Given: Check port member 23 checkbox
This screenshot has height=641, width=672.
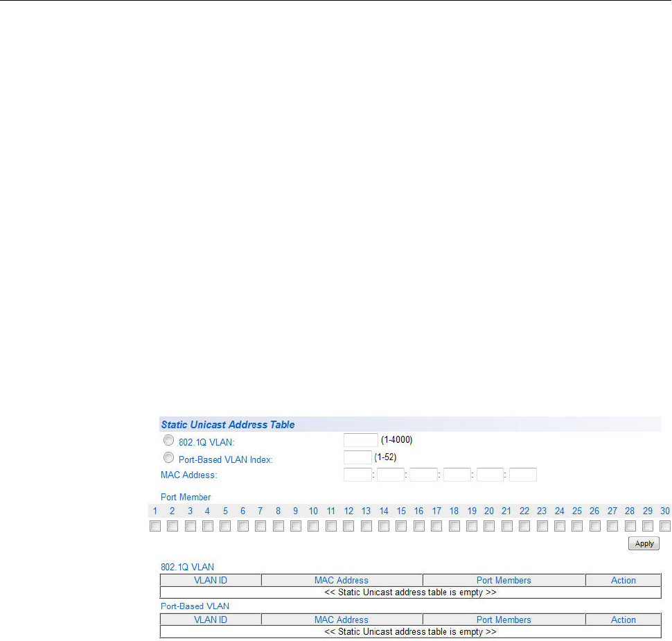Looking at the screenshot, I should 542,526.
